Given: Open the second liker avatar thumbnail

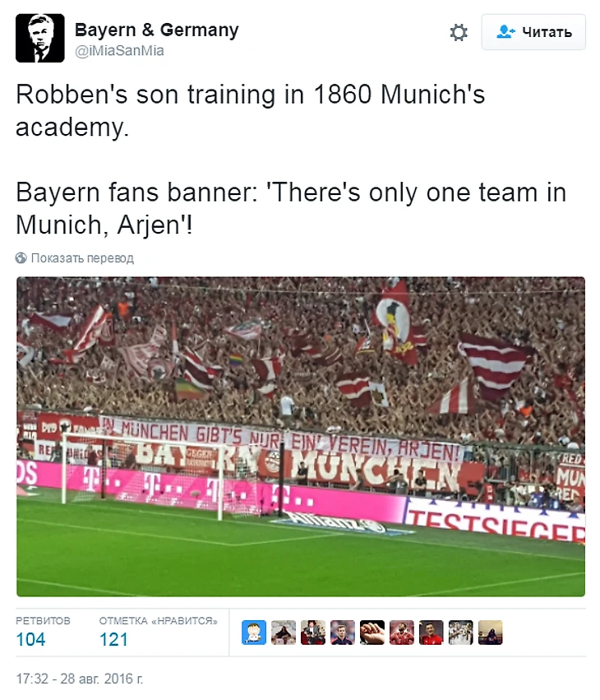Looking at the screenshot, I should (x=284, y=633).
